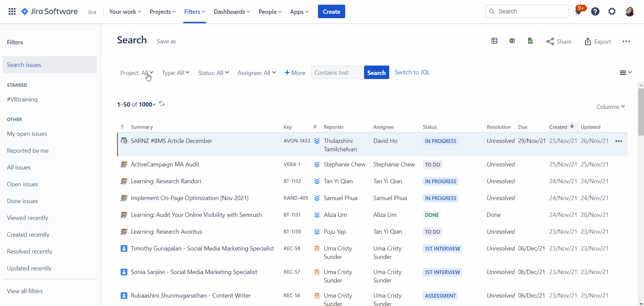Open the Apps menu
The image size is (644, 306).
click(299, 12)
